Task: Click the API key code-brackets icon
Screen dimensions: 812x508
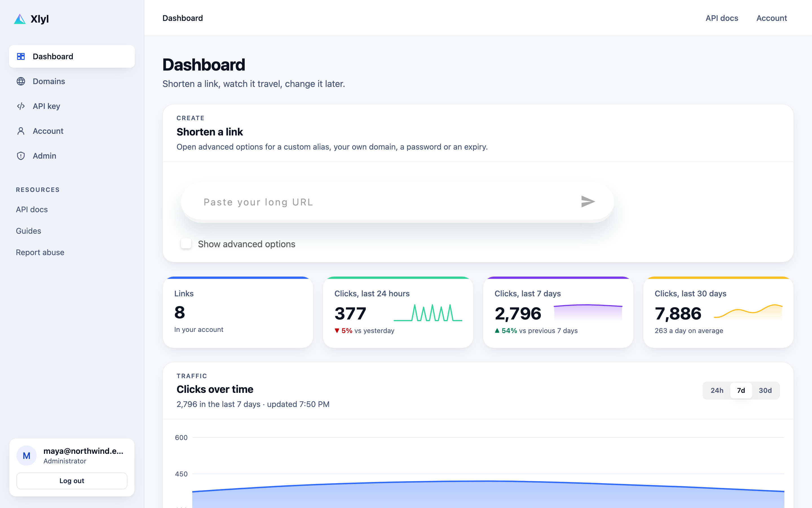Action: tap(21, 106)
